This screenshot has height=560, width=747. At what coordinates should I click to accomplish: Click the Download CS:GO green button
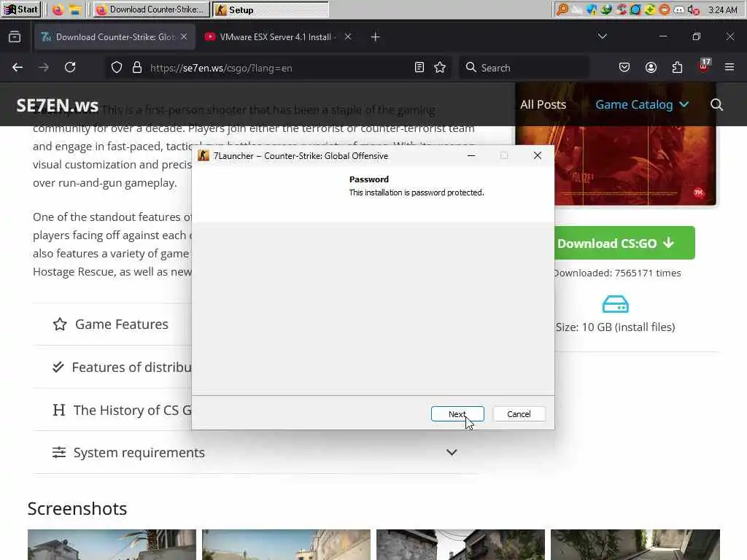tap(624, 243)
